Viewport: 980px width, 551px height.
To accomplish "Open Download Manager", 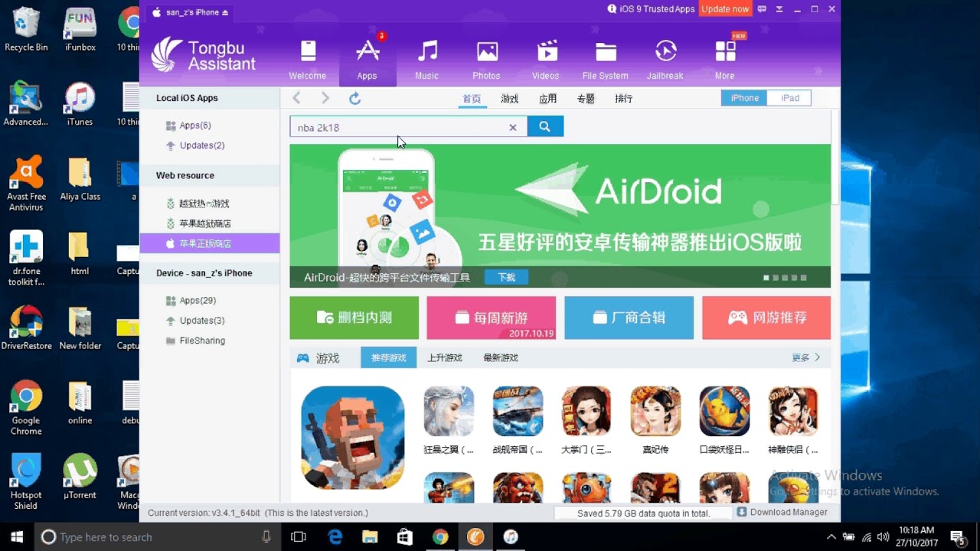I will pyautogui.click(x=782, y=512).
